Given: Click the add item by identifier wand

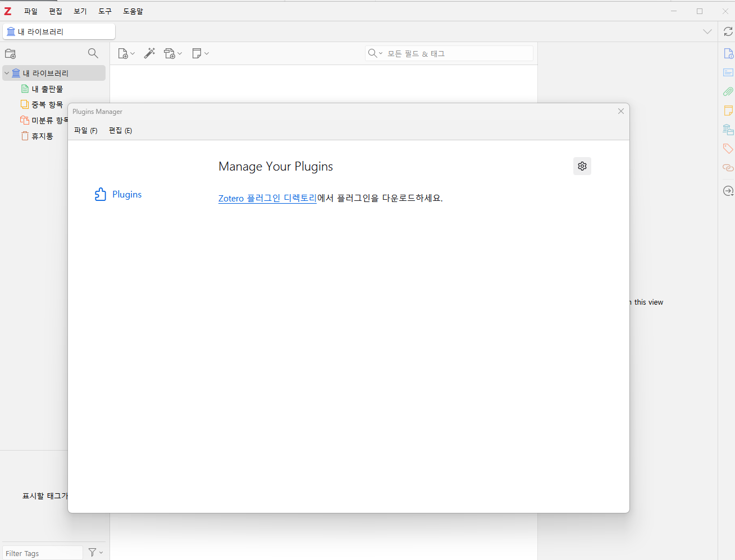Looking at the screenshot, I should coord(149,53).
